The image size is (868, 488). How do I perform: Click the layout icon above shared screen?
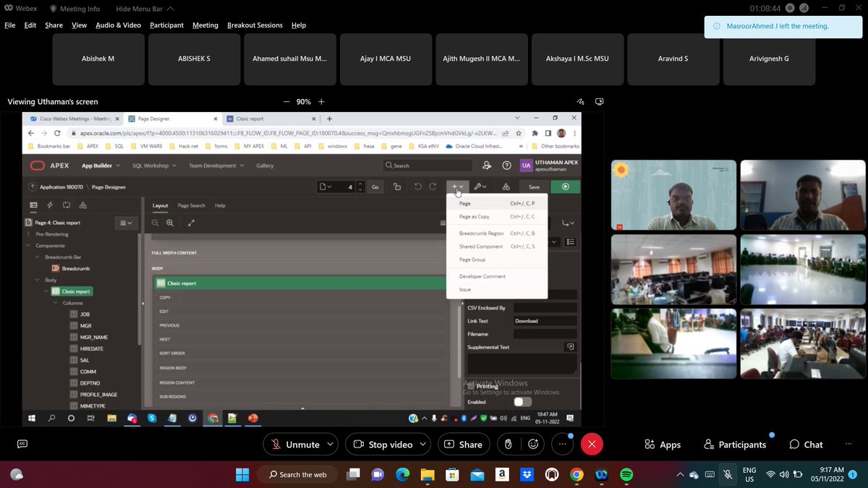pyautogui.click(x=598, y=102)
